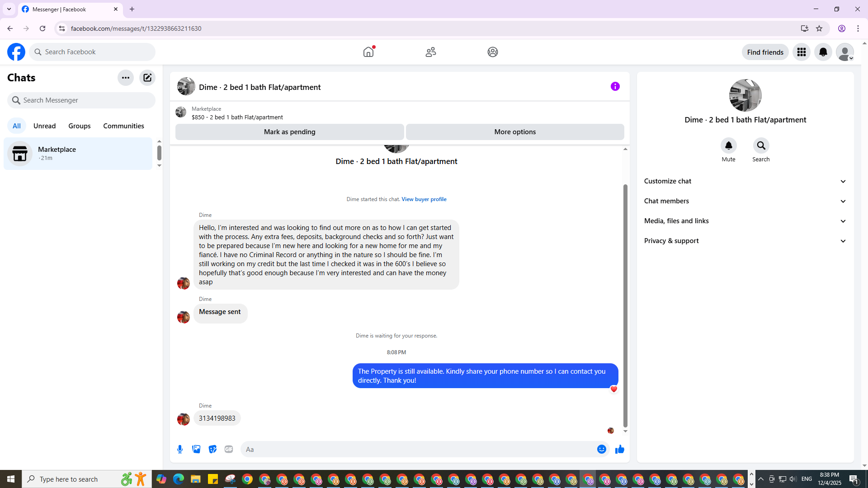The width and height of the screenshot is (868, 488).
Task: Open the GIF picker icon
Action: click(x=229, y=449)
